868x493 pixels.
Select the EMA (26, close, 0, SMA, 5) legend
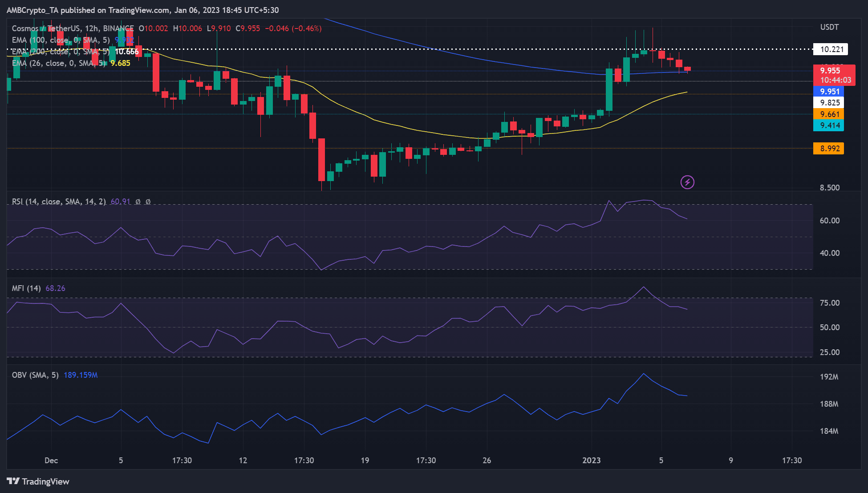tap(59, 63)
